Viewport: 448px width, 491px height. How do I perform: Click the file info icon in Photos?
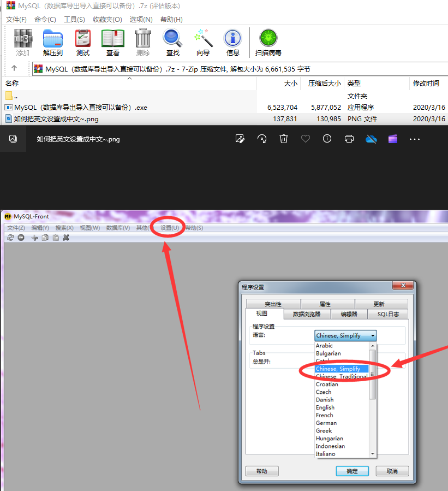tap(327, 139)
